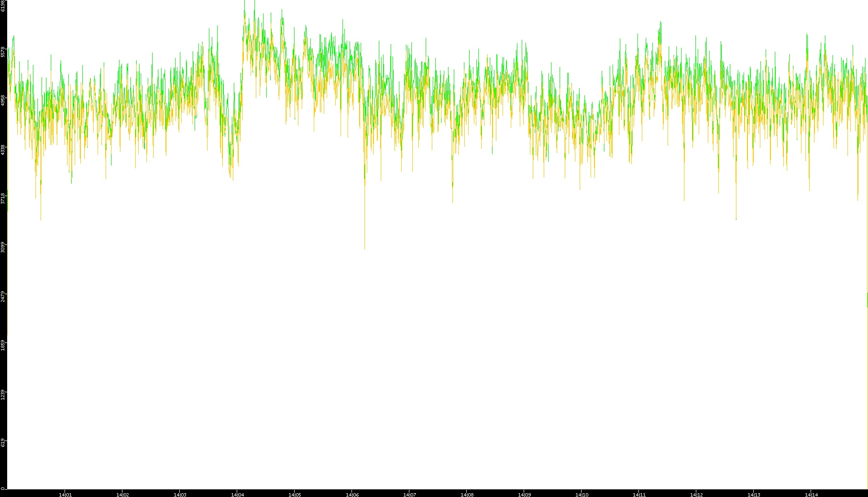Click the 14:10 time axis label

point(582,494)
